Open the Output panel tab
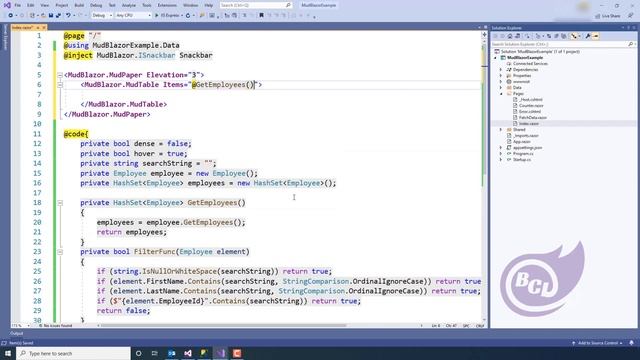Viewport: 640px width, 360px height. tap(17, 333)
